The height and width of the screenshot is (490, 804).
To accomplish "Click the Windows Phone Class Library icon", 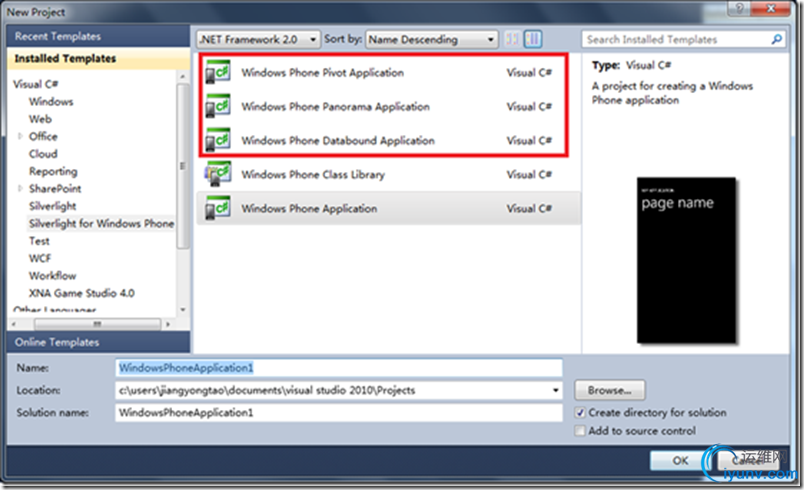I will click(x=217, y=174).
